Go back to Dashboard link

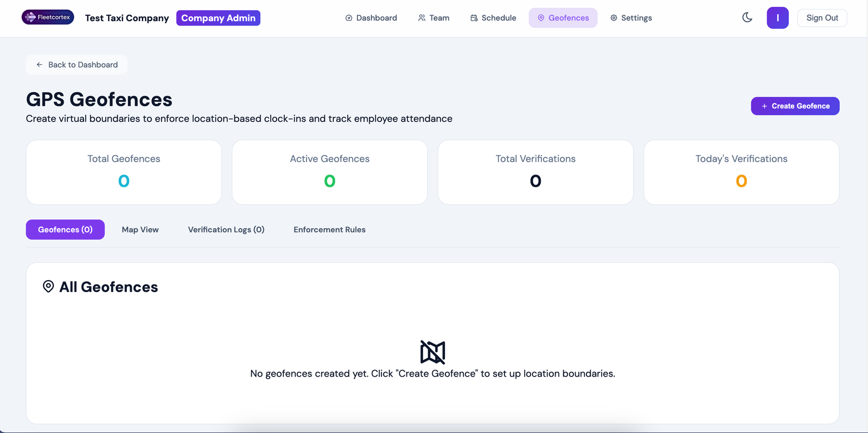[77, 64]
